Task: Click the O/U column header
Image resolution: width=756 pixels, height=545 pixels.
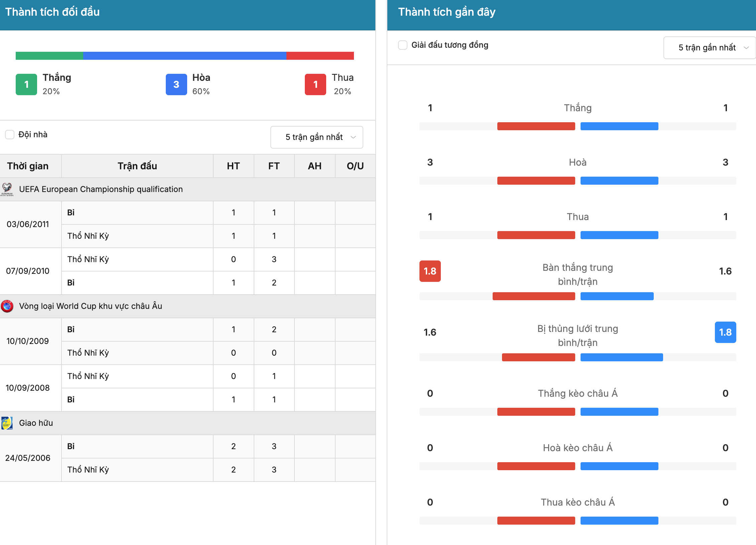Action: pyautogui.click(x=355, y=166)
